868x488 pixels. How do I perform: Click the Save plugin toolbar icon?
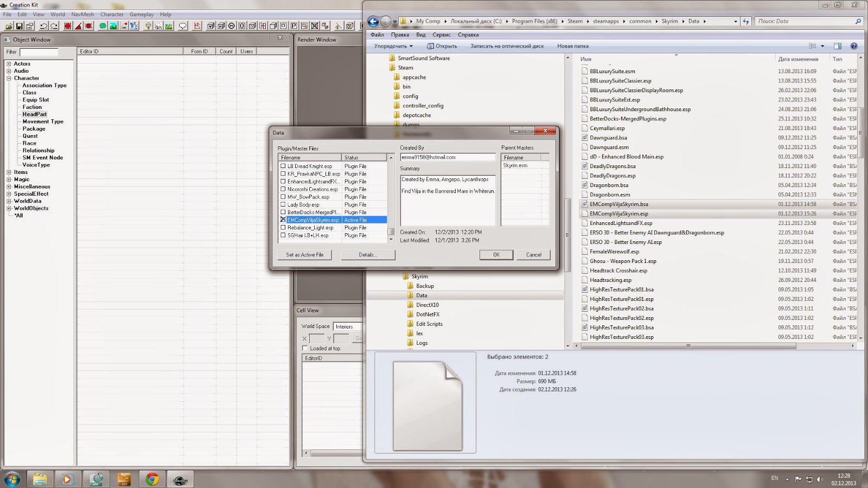pyautogui.click(x=19, y=25)
